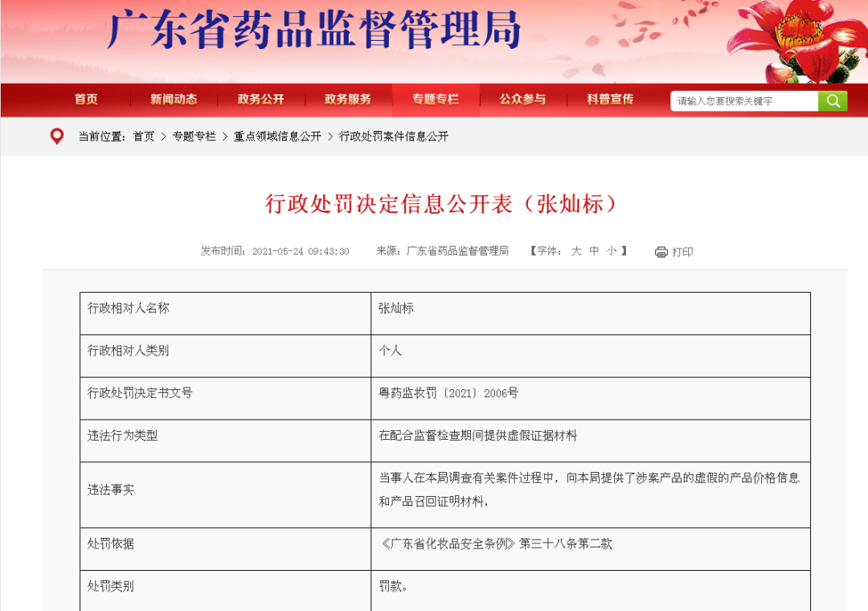Click the printer icon
The image size is (868, 611).
(661, 252)
